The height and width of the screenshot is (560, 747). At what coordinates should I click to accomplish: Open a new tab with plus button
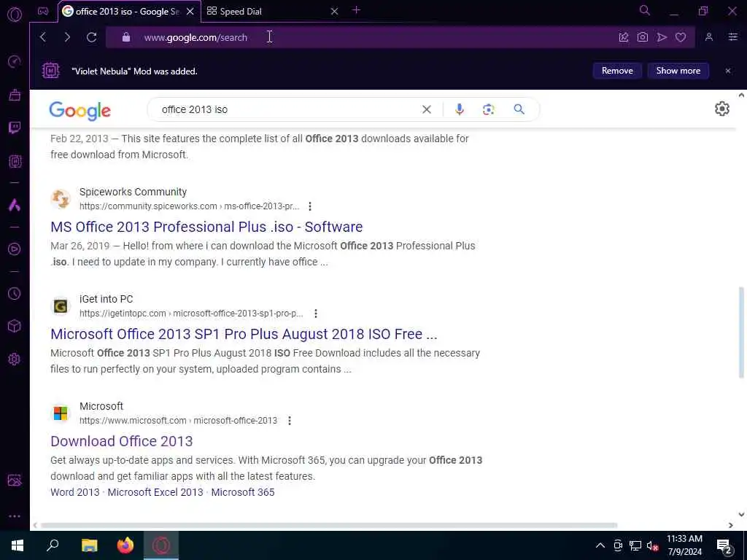tap(356, 10)
